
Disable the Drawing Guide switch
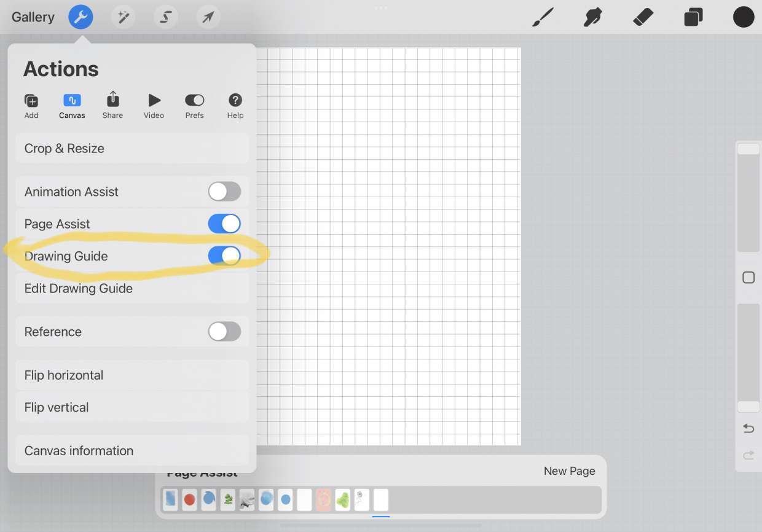(224, 256)
